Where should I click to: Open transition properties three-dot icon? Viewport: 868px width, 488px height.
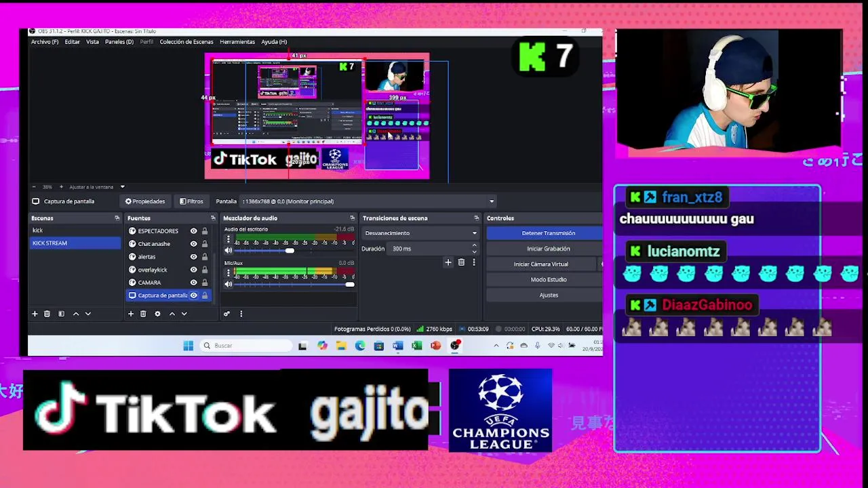(473, 262)
